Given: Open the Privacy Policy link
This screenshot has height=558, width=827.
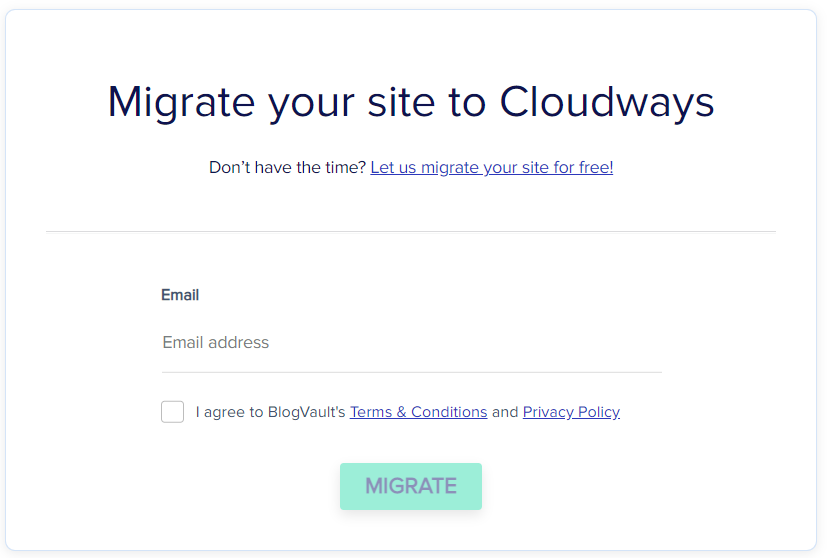Looking at the screenshot, I should 571,412.
